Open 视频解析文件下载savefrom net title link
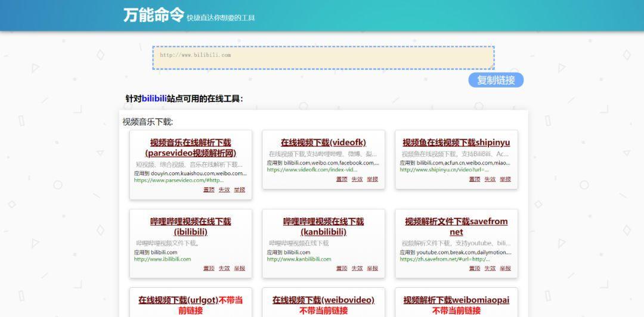 coord(456,226)
